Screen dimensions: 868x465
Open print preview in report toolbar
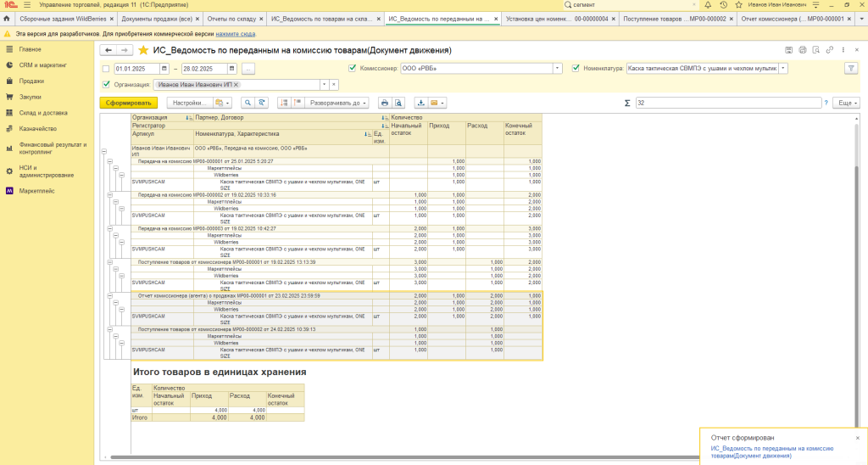[398, 103]
